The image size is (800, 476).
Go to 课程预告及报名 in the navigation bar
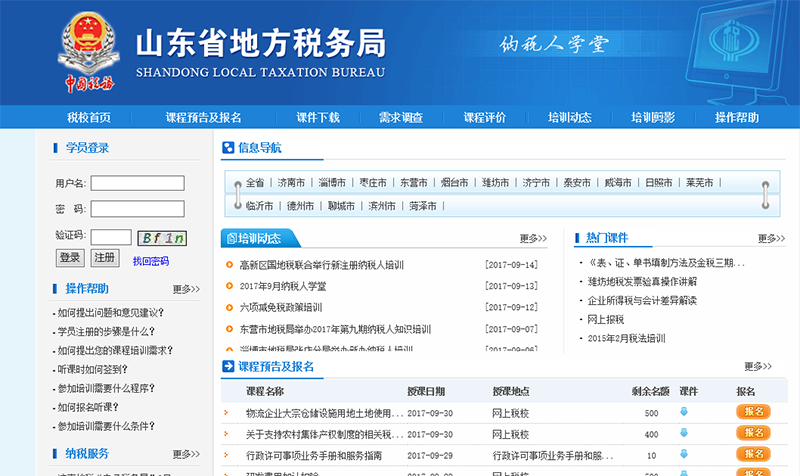tap(203, 118)
